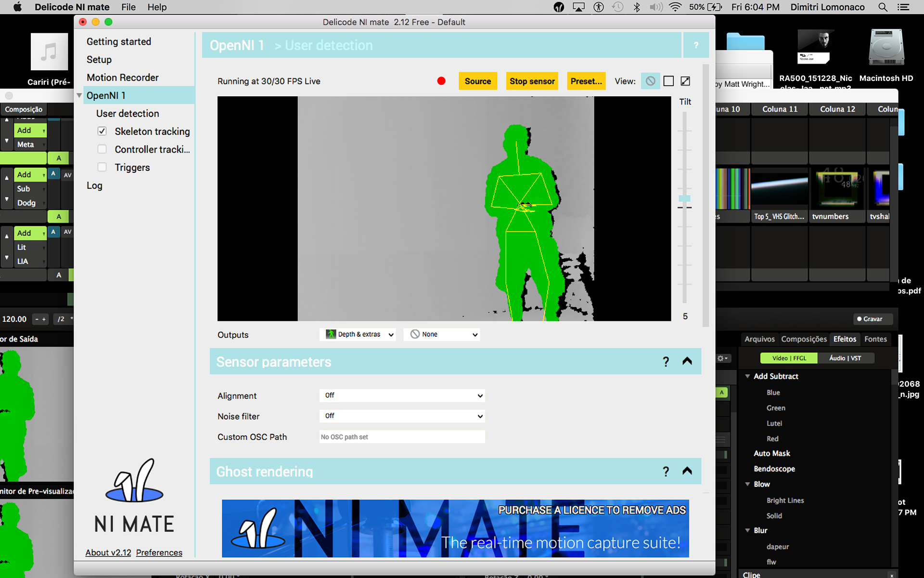This screenshot has height=578, width=924.
Task: Open help for Ghost rendering section
Action: pos(666,471)
